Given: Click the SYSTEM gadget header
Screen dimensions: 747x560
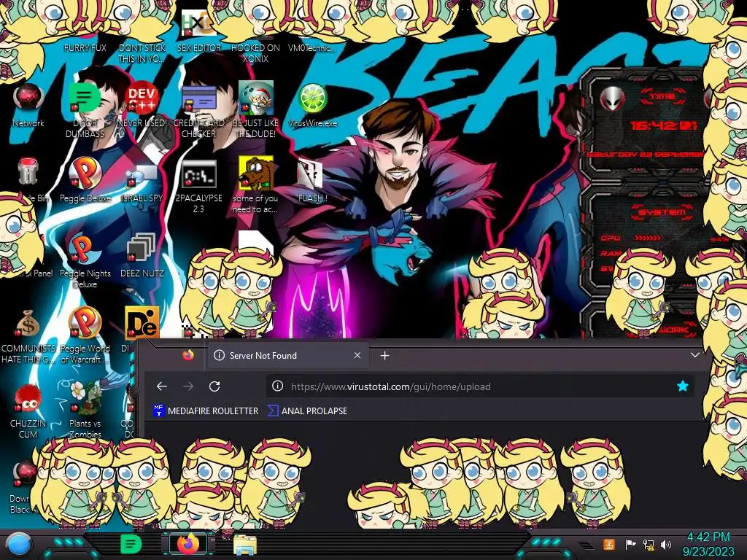Looking at the screenshot, I should tap(662, 212).
